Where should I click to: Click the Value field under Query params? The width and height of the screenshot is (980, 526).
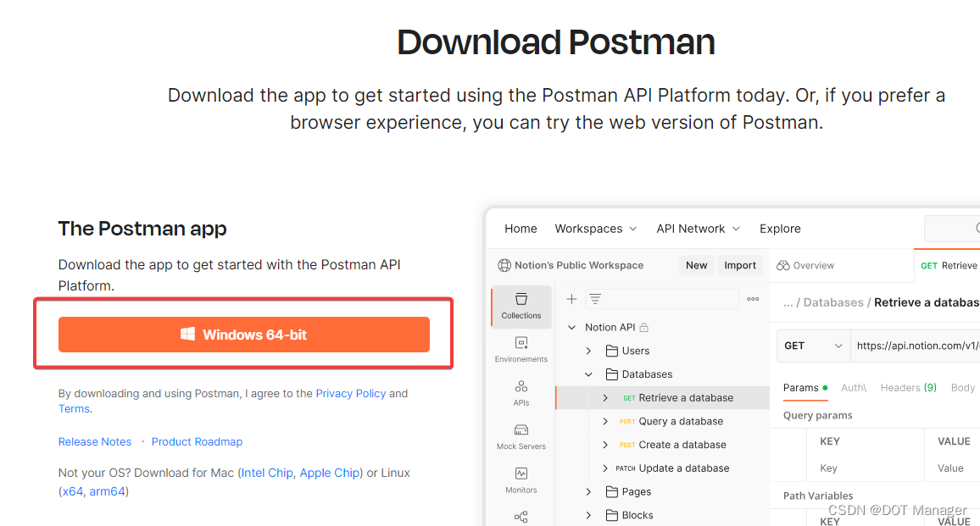(952, 468)
